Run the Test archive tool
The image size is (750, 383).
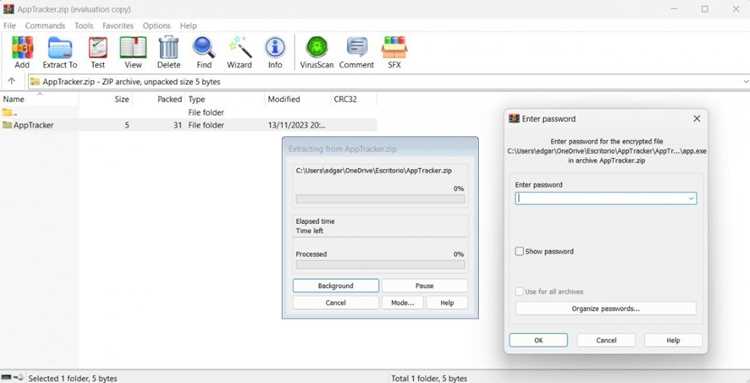pos(98,53)
